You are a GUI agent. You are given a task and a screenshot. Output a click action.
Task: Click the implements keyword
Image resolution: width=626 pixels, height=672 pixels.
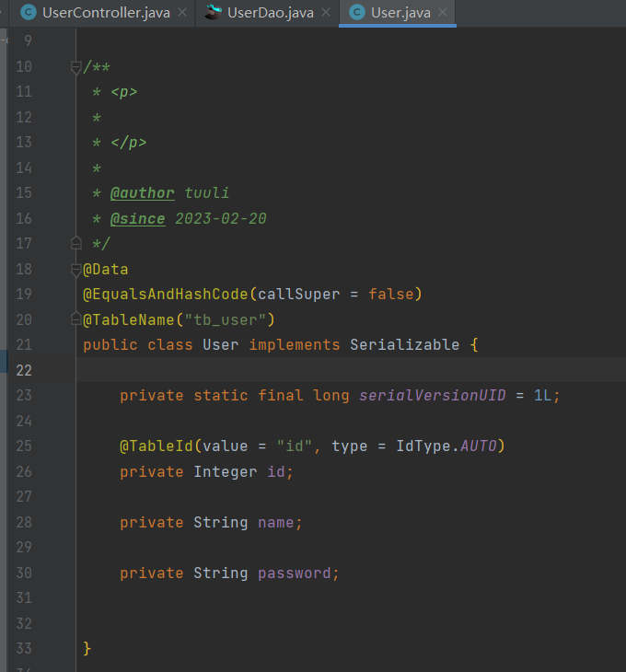tap(295, 345)
